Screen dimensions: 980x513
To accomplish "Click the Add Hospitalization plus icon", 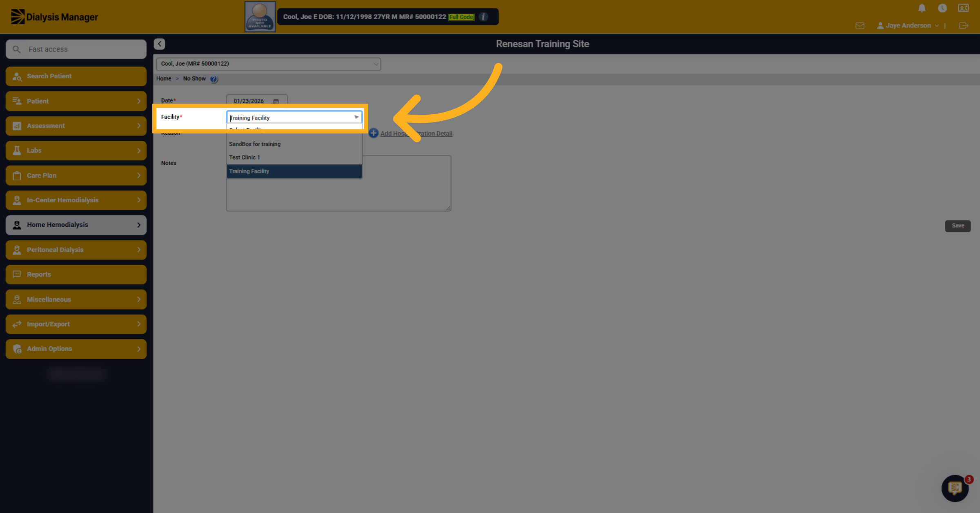I will (x=373, y=133).
